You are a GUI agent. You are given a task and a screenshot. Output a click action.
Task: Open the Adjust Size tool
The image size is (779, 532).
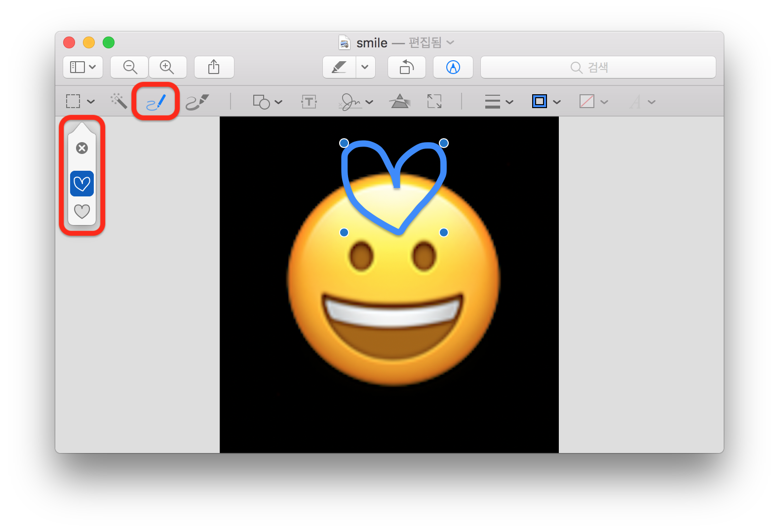tap(434, 102)
